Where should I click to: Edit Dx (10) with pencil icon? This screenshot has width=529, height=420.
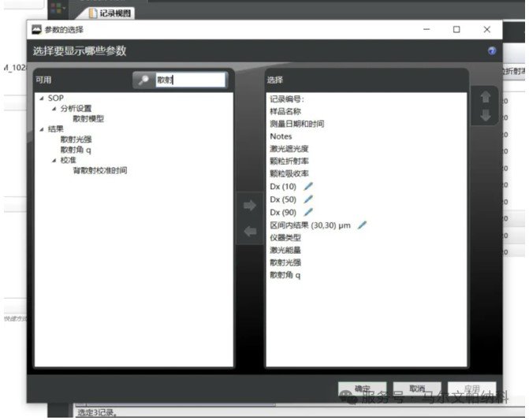pos(308,186)
